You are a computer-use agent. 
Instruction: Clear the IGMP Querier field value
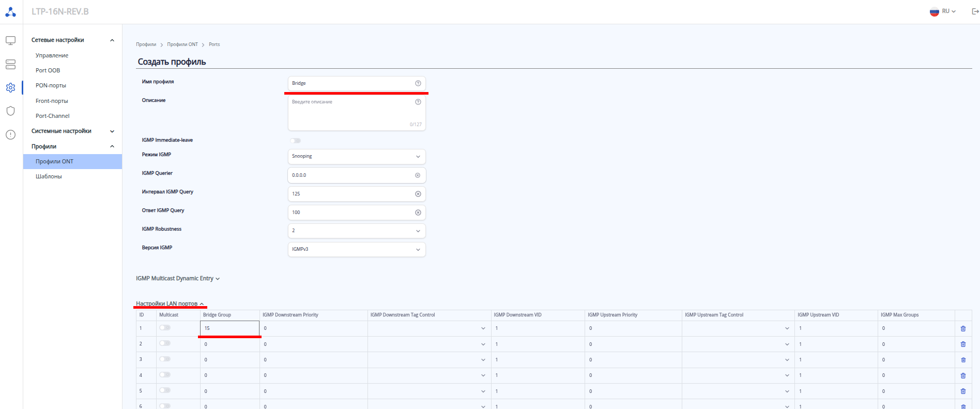[418, 175]
